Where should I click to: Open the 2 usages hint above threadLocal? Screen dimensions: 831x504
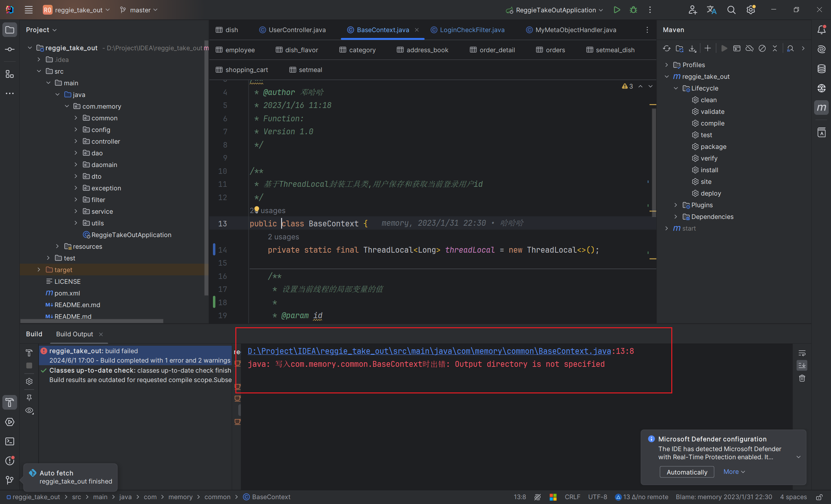[x=283, y=237]
